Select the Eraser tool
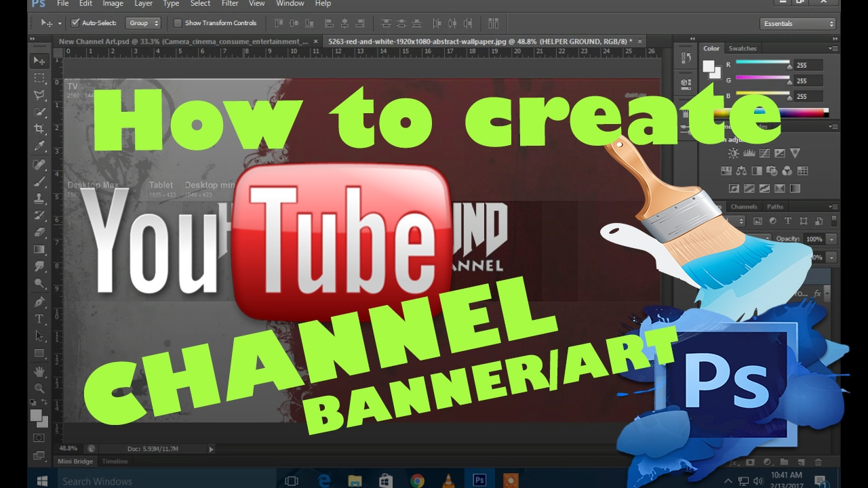This screenshot has width=868, height=488. coord(39,232)
